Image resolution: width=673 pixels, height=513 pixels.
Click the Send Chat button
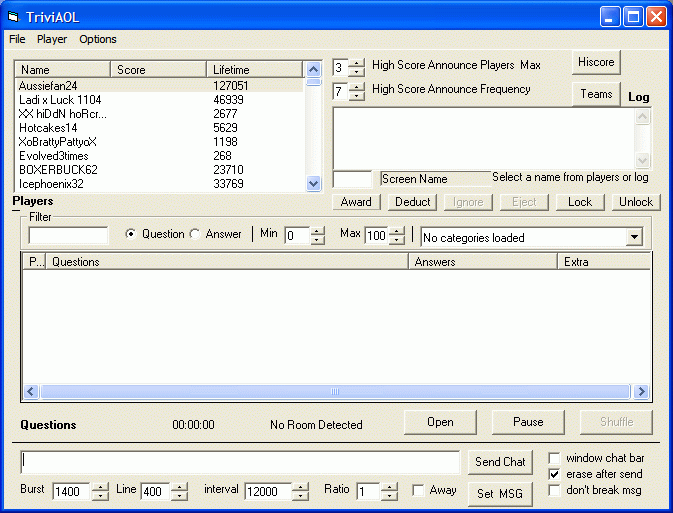pyautogui.click(x=500, y=462)
